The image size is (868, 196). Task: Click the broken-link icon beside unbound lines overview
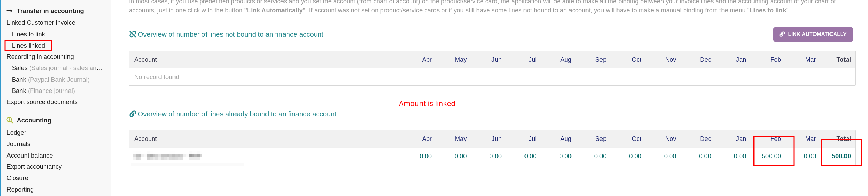(x=133, y=34)
